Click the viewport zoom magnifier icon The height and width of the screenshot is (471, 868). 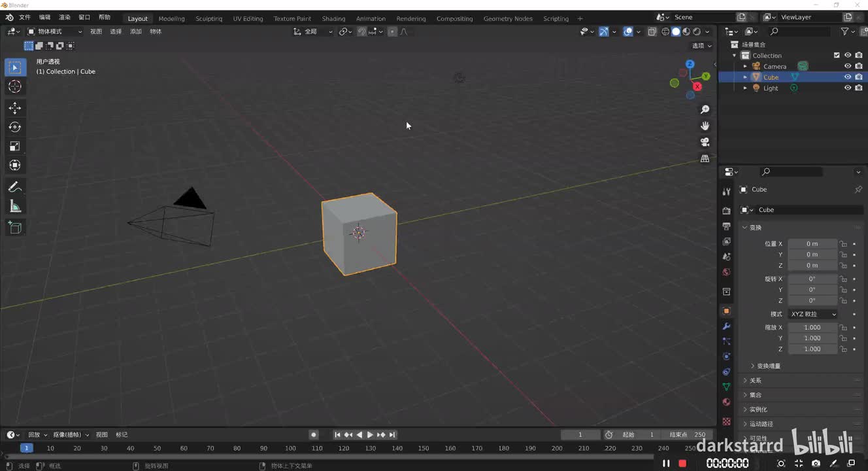[x=705, y=110]
